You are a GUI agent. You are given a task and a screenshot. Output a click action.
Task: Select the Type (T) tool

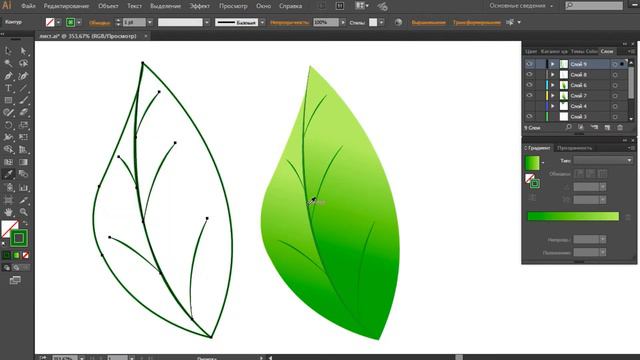[8, 88]
